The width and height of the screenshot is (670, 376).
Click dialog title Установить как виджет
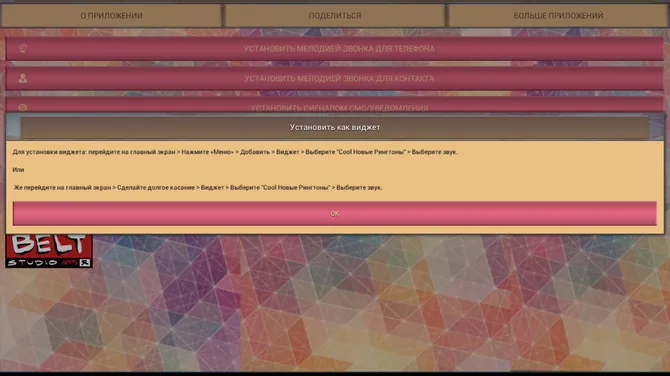[335, 127]
